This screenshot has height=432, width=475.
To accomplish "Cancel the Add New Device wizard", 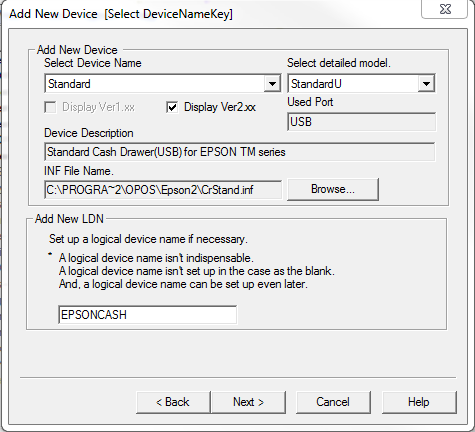I will [333, 402].
